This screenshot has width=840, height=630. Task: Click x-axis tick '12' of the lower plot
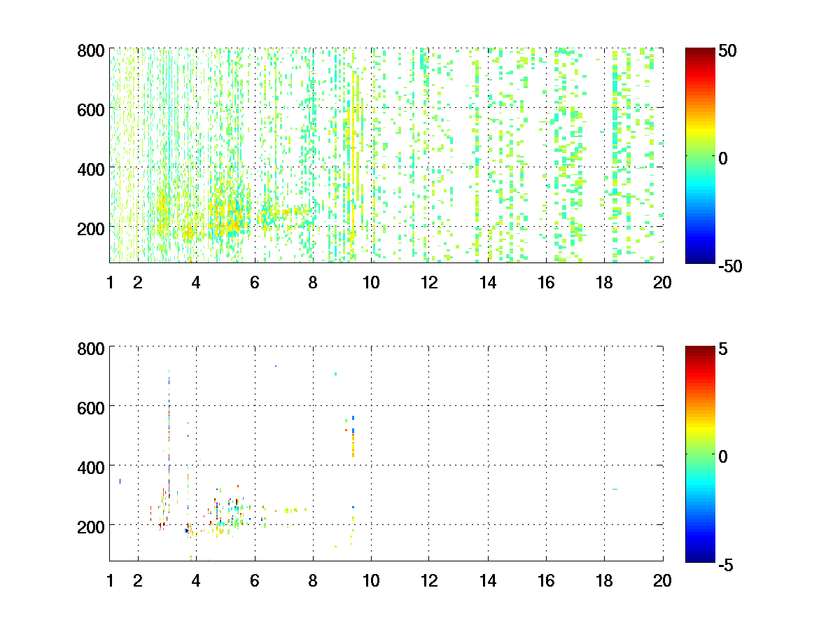tap(429, 580)
